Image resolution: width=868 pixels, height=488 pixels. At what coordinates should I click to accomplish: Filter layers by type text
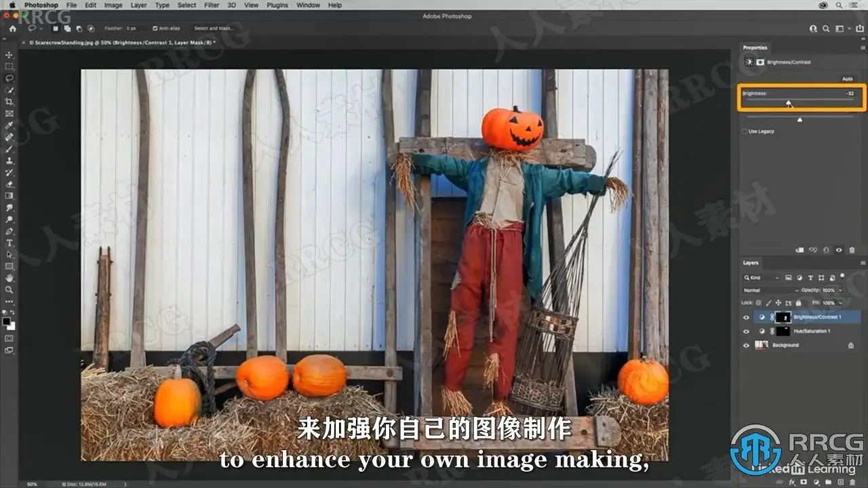coord(810,278)
